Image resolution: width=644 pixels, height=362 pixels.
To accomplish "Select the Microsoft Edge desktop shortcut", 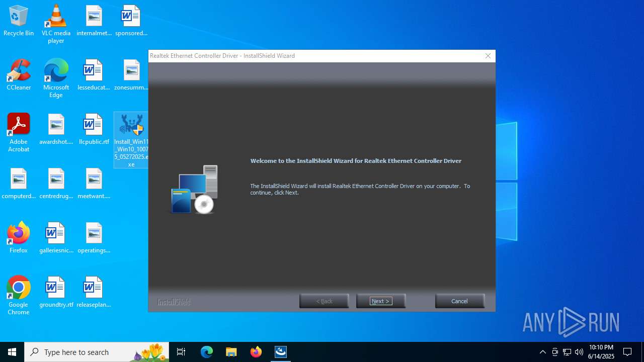I will [x=56, y=78].
